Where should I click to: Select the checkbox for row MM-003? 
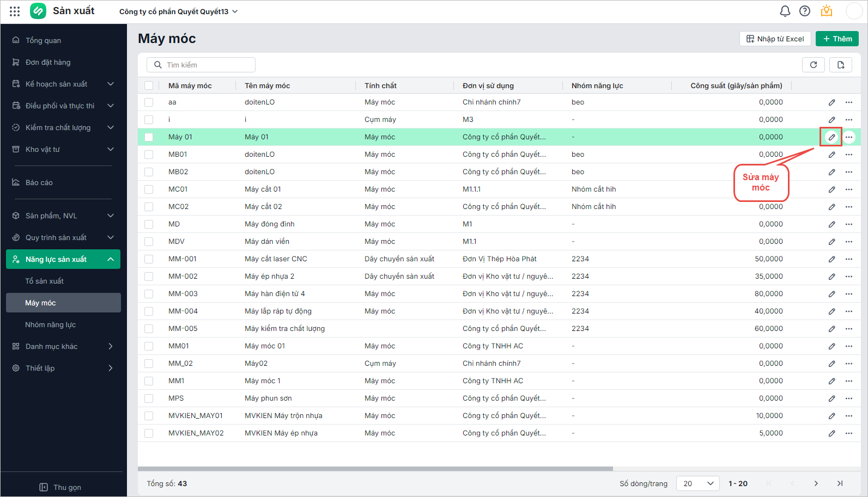(149, 294)
